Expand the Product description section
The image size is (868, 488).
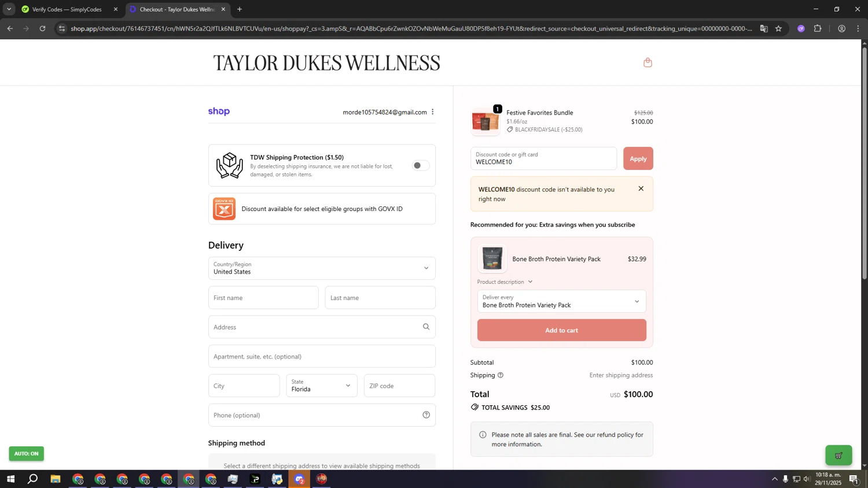pos(505,282)
